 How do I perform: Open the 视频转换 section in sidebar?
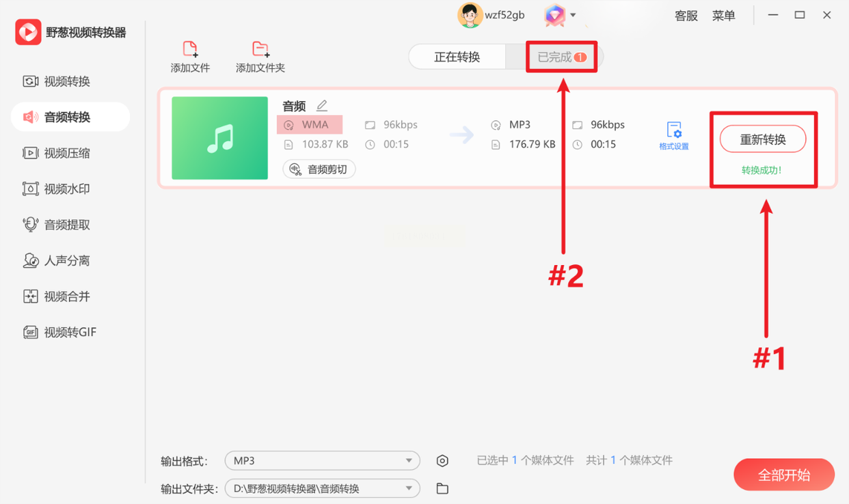(x=57, y=81)
